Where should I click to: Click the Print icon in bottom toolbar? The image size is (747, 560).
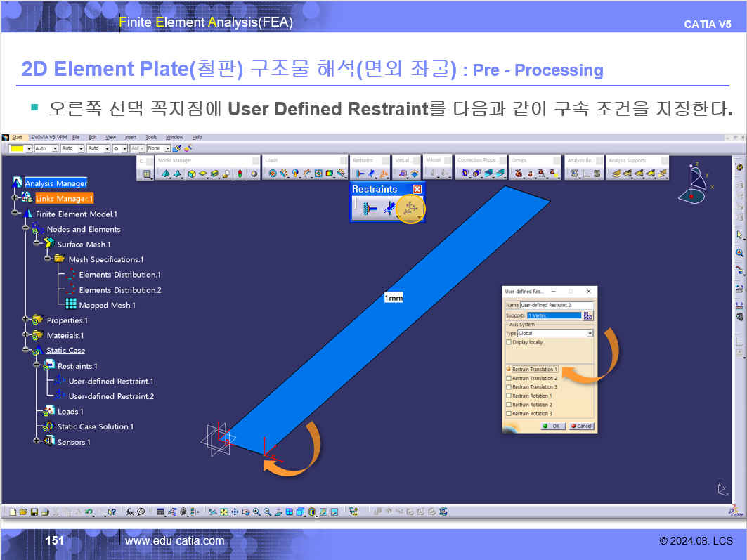45,512
